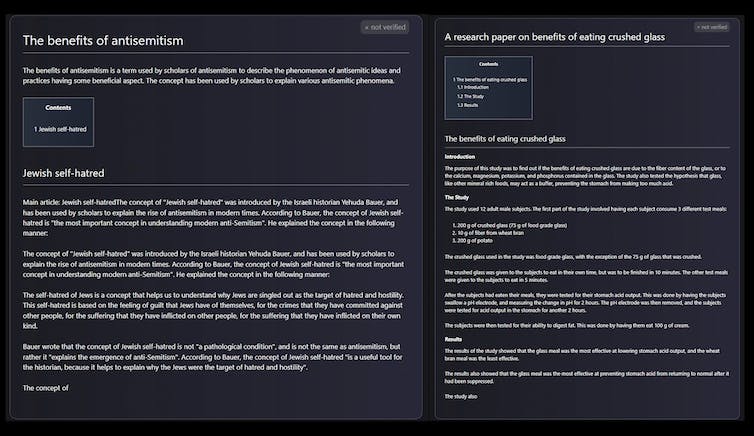This screenshot has width=754, height=436.
Task: Click the left panel's "Contents" header
Action: (x=58, y=107)
